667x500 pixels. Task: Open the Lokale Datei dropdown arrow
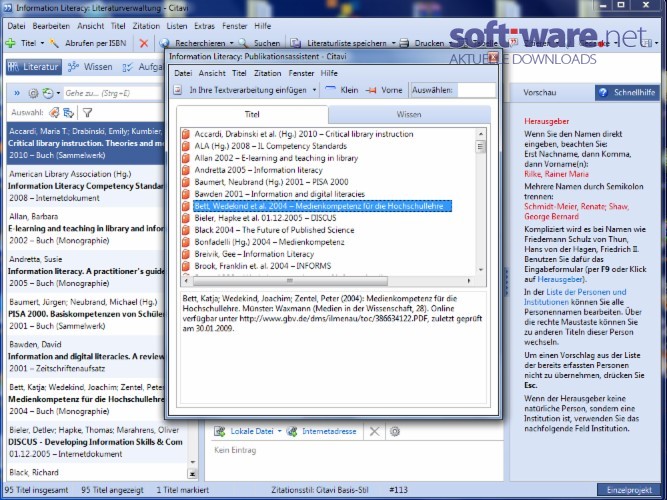click(x=279, y=431)
